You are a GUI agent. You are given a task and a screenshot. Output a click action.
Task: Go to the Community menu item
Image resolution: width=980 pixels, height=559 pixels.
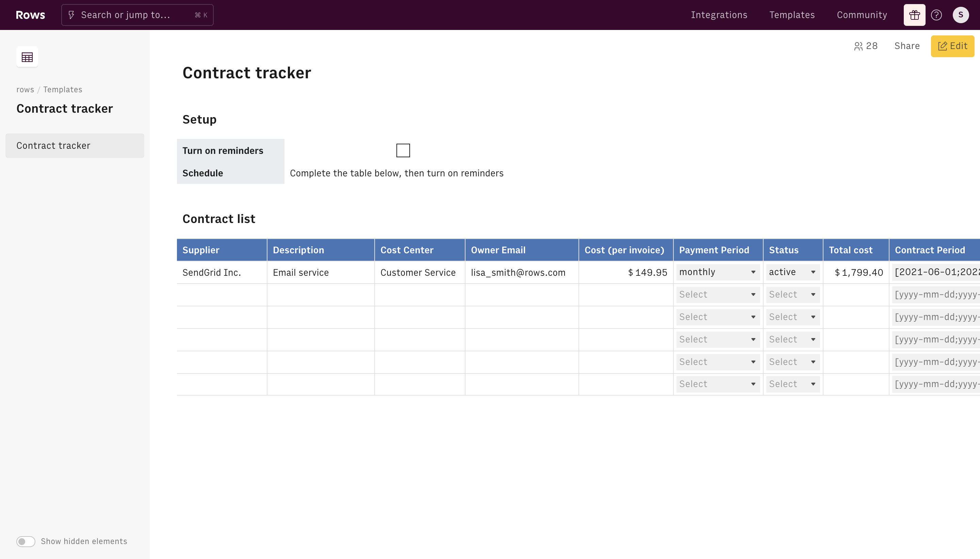pyautogui.click(x=862, y=15)
